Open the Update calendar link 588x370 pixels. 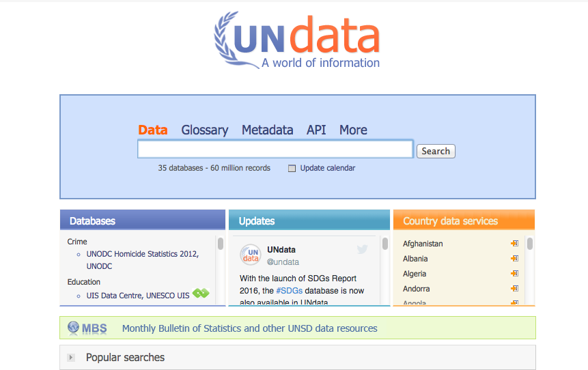pos(327,168)
